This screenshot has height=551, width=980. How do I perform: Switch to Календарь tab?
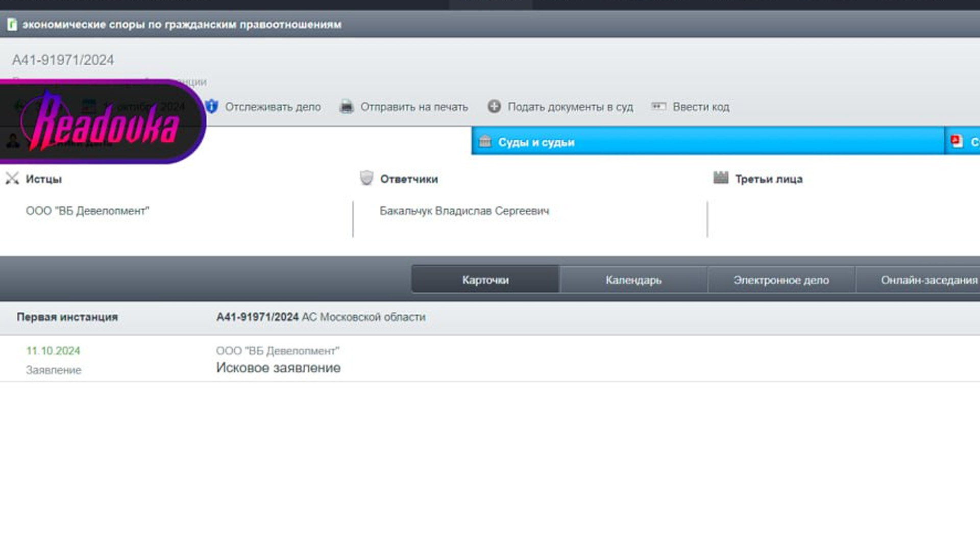[633, 280]
